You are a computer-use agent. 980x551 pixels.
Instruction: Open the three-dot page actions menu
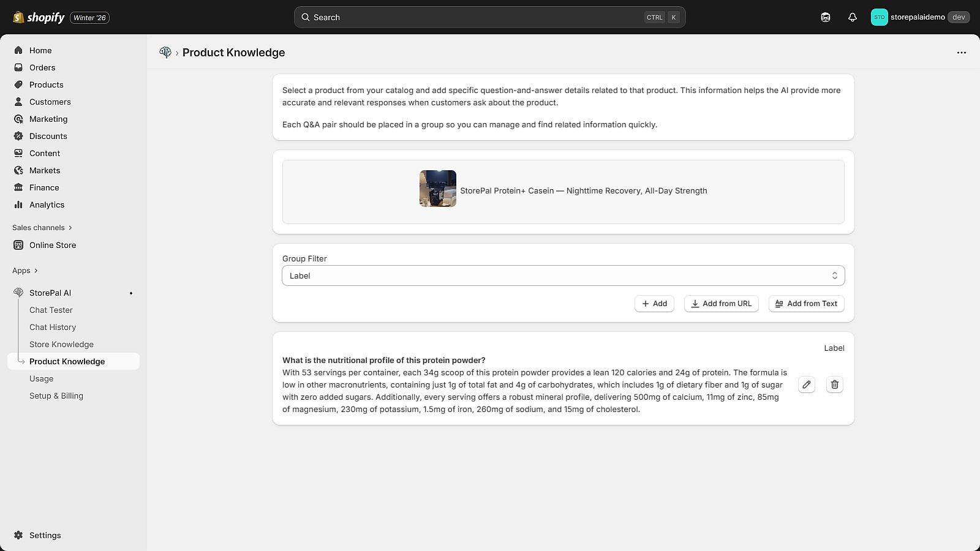tap(962, 53)
